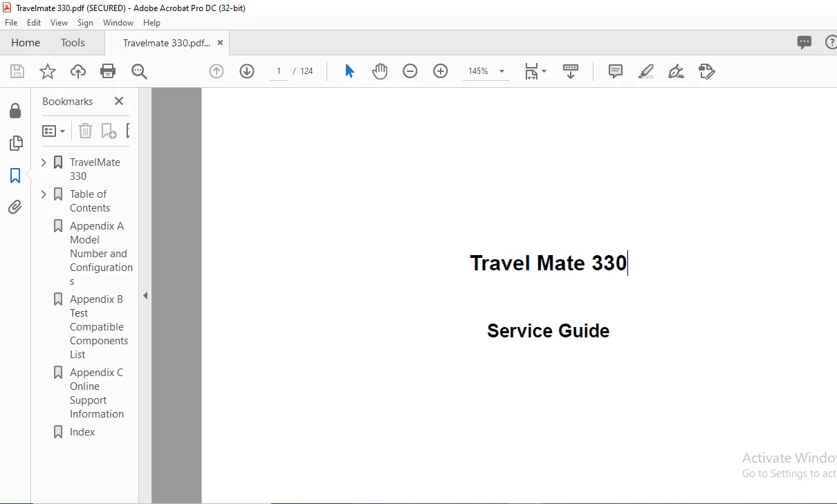Open attachments paperclip panel
The width and height of the screenshot is (837, 504).
(15, 207)
